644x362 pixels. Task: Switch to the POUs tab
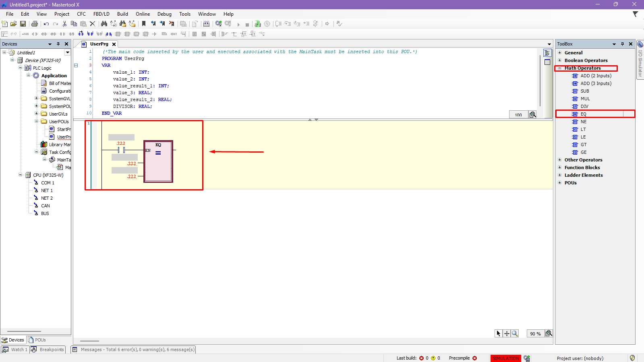coord(37,340)
